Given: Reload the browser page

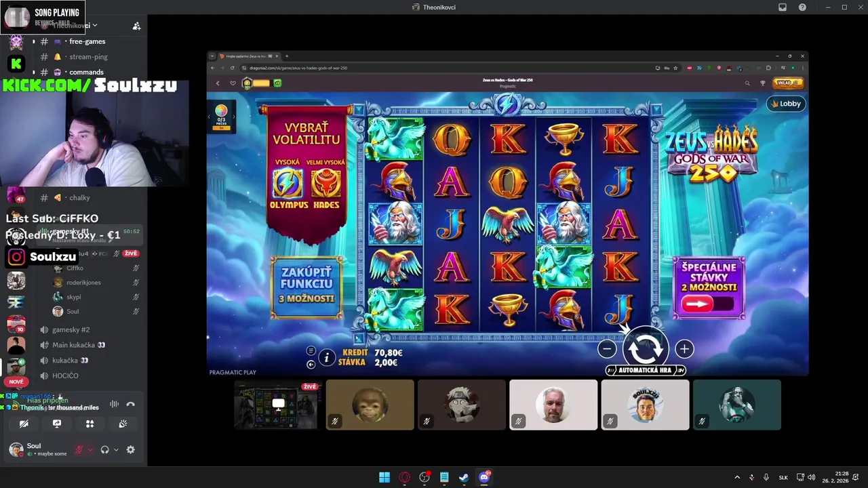Looking at the screenshot, I should 233,68.
